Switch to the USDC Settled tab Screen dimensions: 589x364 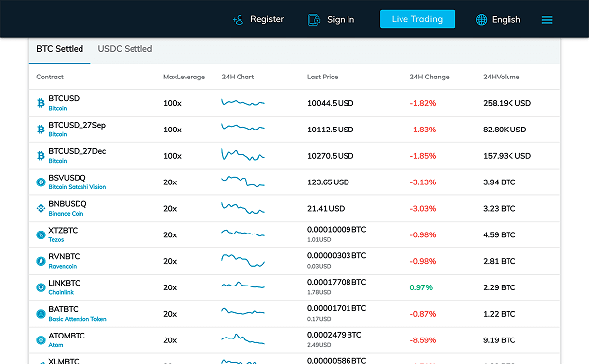125,49
